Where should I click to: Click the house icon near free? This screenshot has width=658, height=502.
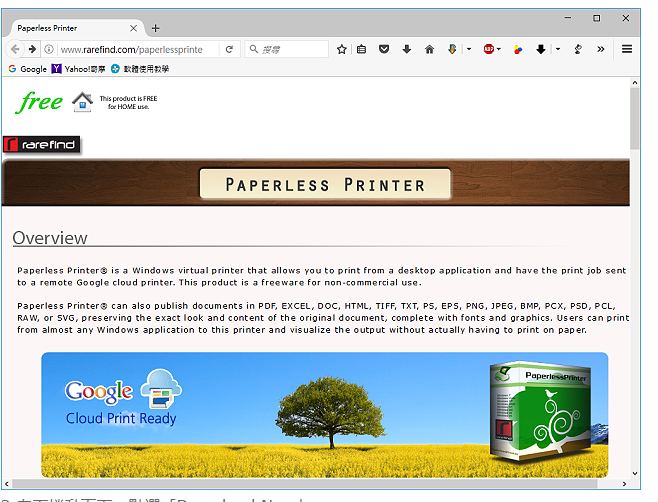tap(82, 102)
